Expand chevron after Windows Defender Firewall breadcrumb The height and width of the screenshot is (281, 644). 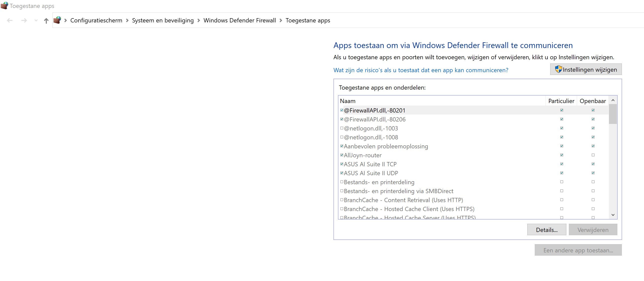281,20
